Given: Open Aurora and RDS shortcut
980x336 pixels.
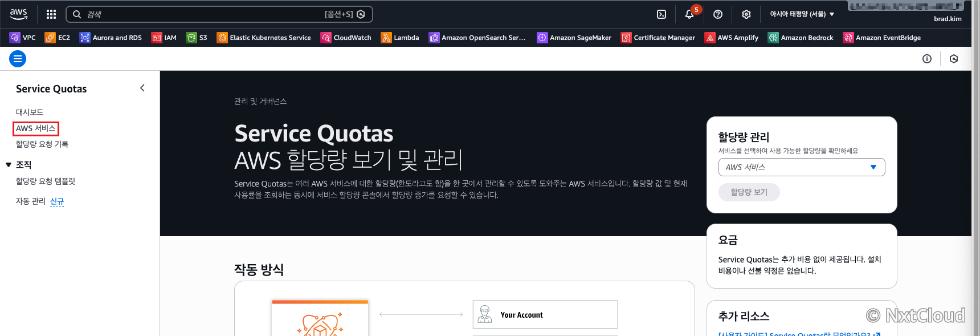Looking at the screenshot, I should (111, 38).
